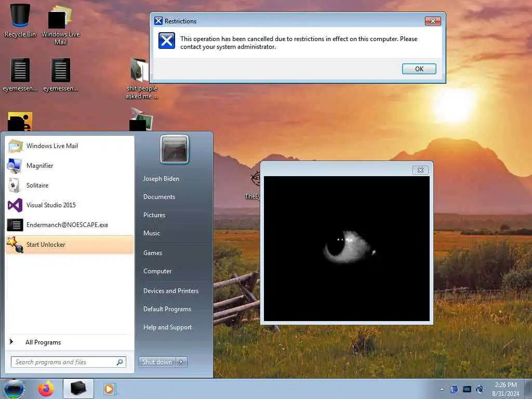Click the search magnifying glass icon
This screenshot has width=532, height=399.
coord(120,362)
